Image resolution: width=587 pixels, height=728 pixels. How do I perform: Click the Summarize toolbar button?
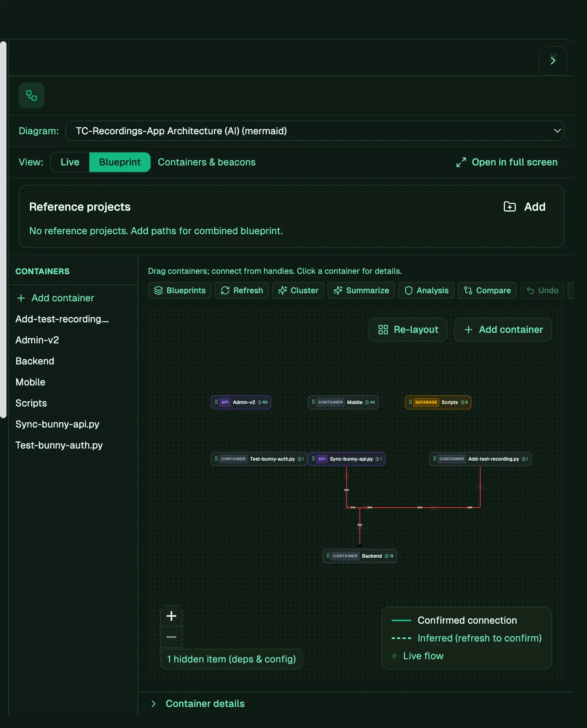pyautogui.click(x=361, y=290)
